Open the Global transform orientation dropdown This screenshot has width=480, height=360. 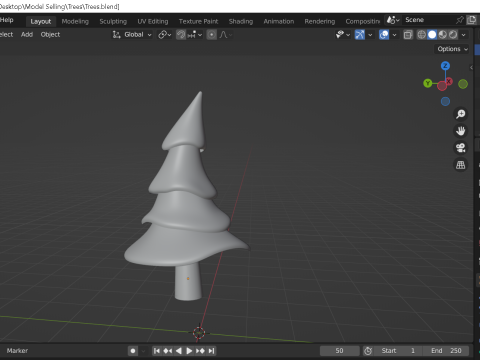coord(132,35)
